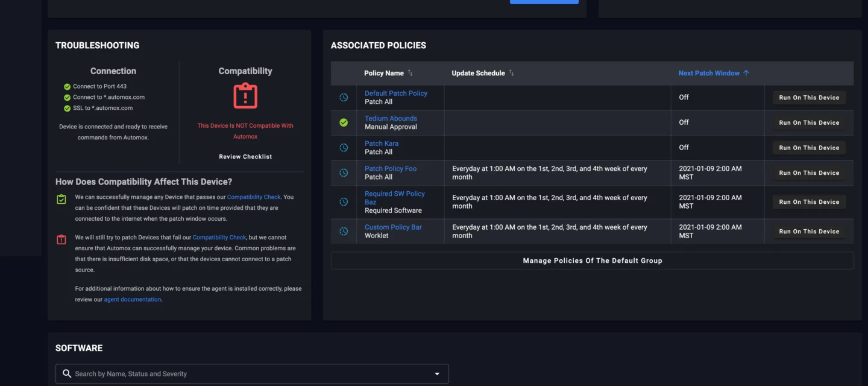Run Patch Policy Foo on this device
The width and height of the screenshot is (868, 386).
[809, 172]
